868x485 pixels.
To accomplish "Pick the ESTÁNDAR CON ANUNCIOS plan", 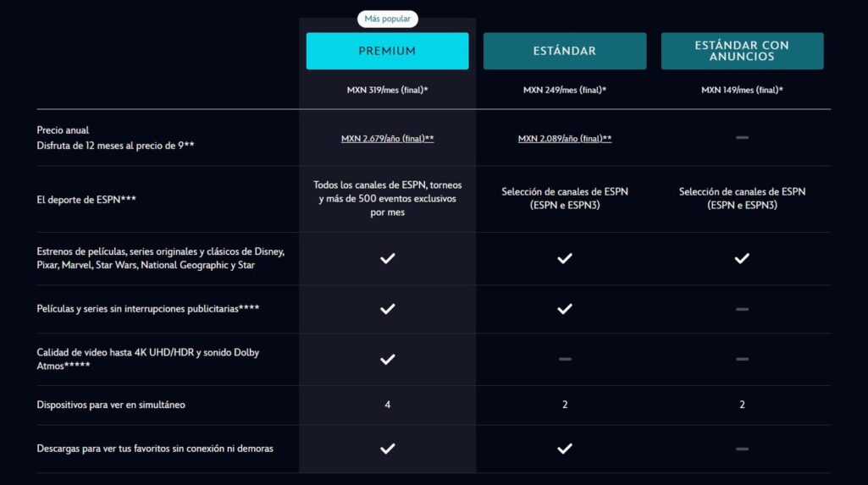I will (742, 51).
